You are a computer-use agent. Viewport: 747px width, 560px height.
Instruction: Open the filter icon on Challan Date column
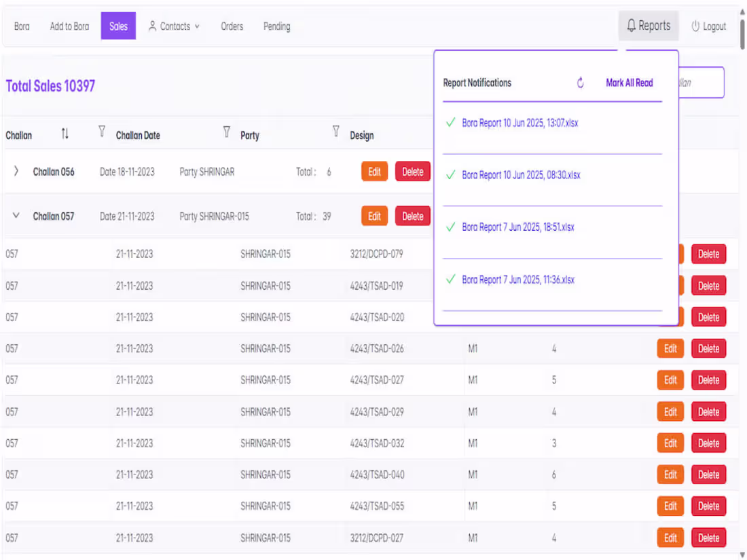coord(226,132)
